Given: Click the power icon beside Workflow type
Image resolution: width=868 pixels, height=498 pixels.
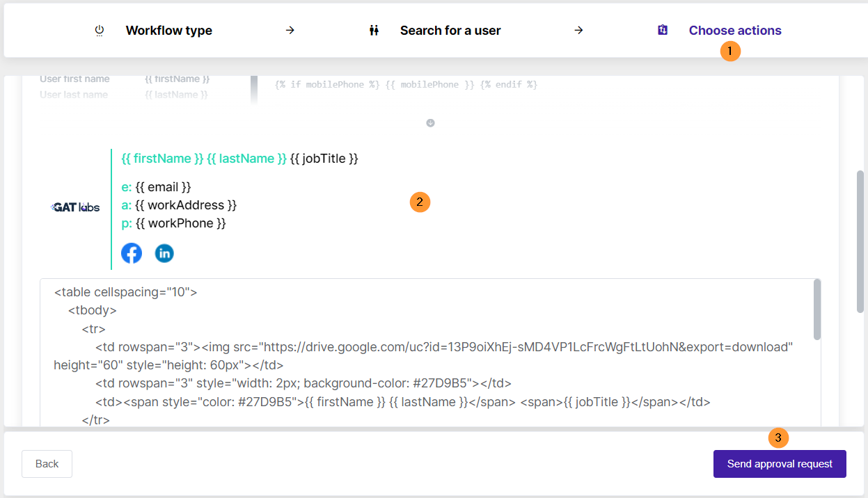Looking at the screenshot, I should [99, 31].
